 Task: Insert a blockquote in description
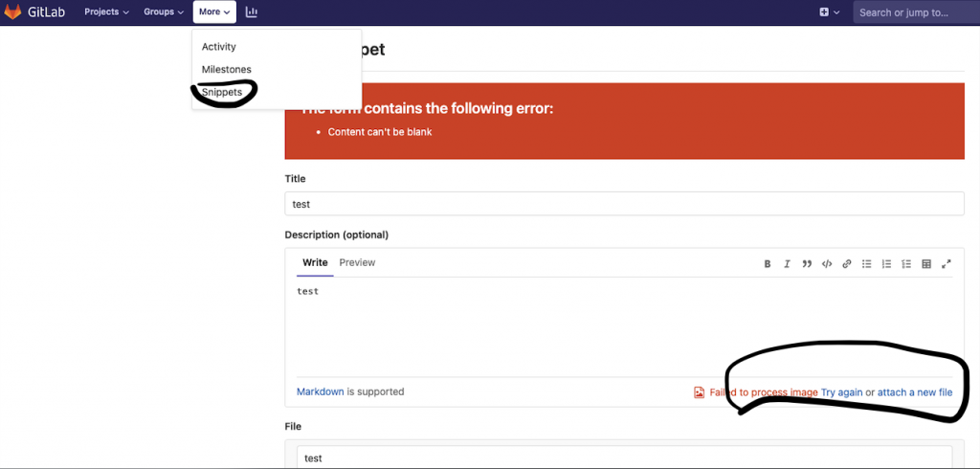click(807, 264)
